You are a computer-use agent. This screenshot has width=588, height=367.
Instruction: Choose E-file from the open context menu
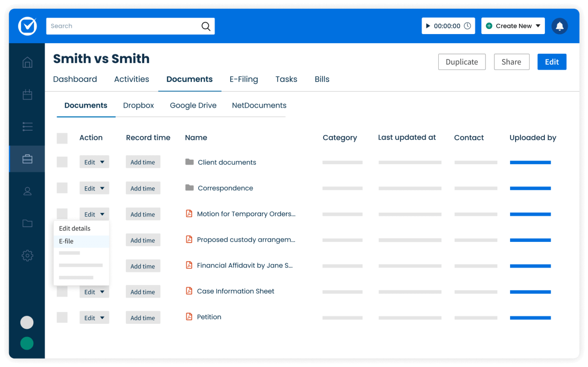tap(66, 241)
